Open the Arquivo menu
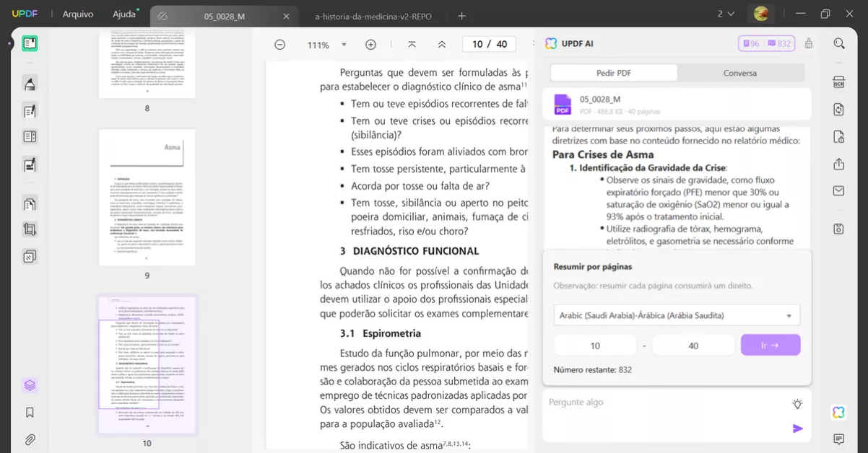Screen dimensions: 868x453 coord(77,14)
